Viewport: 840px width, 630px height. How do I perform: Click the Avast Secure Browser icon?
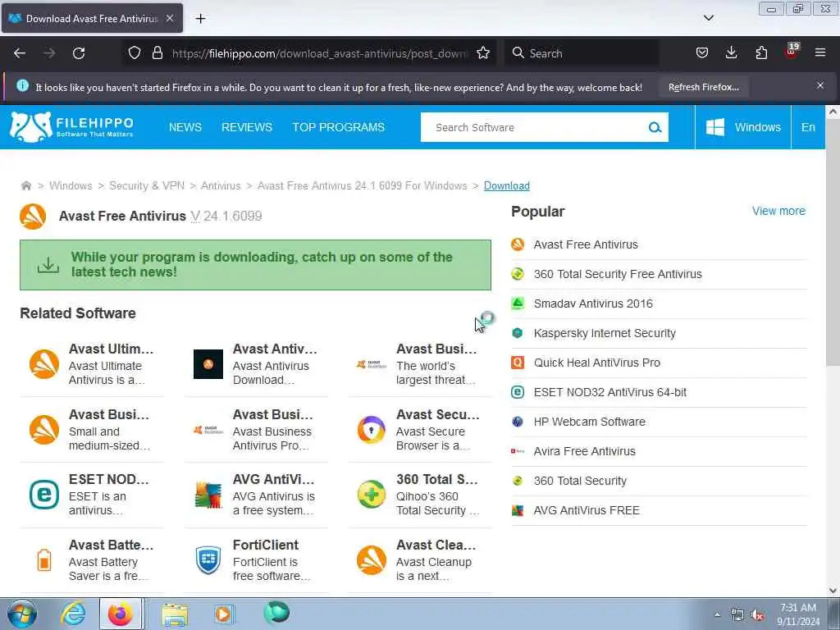(372, 430)
